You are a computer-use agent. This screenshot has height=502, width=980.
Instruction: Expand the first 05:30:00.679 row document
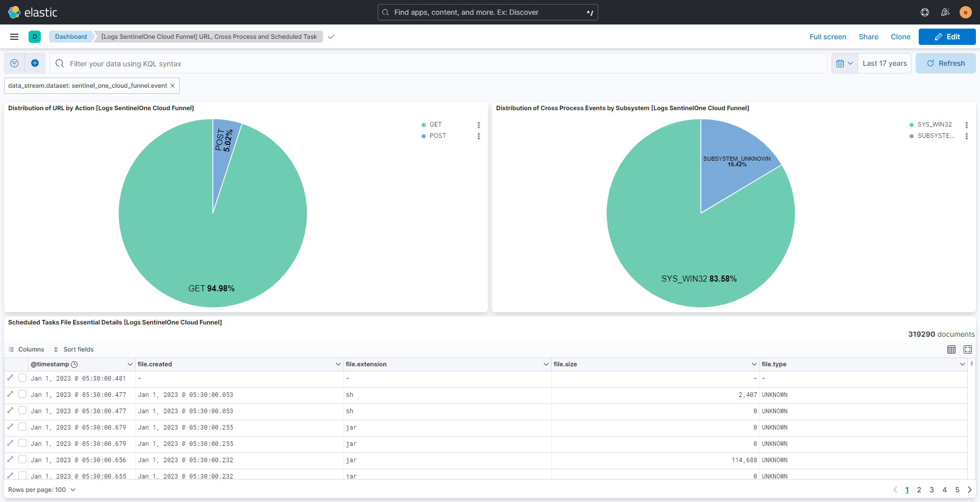coord(10,426)
